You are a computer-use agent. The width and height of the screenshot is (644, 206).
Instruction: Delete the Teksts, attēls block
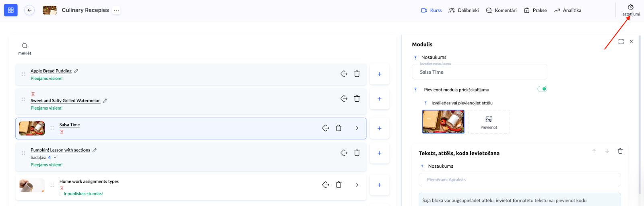click(x=620, y=151)
